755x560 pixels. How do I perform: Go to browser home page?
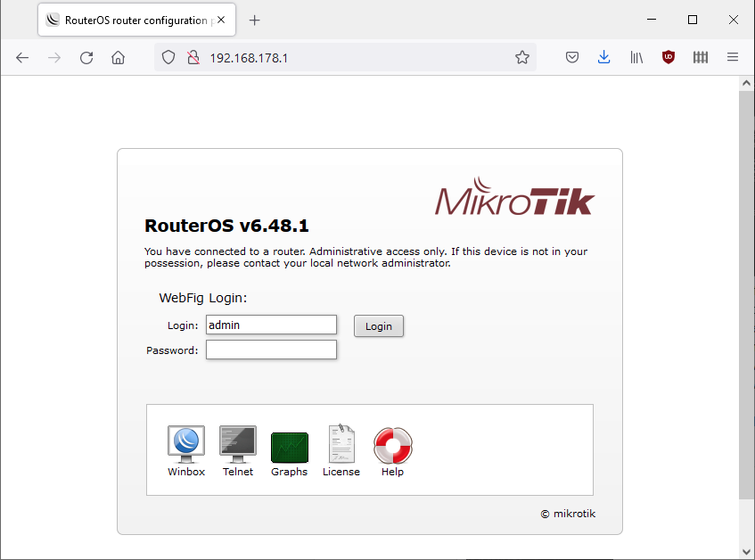(118, 58)
